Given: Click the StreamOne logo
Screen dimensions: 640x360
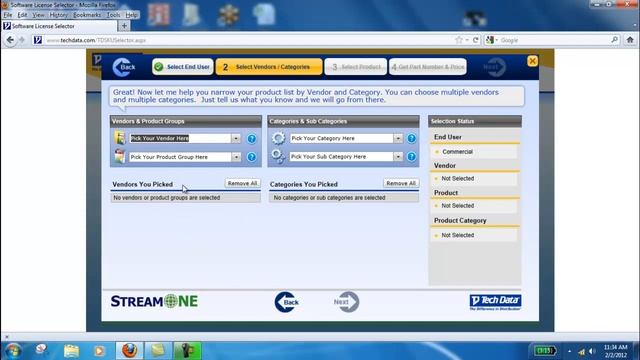Looking at the screenshot, I should (x=154, y=301).
